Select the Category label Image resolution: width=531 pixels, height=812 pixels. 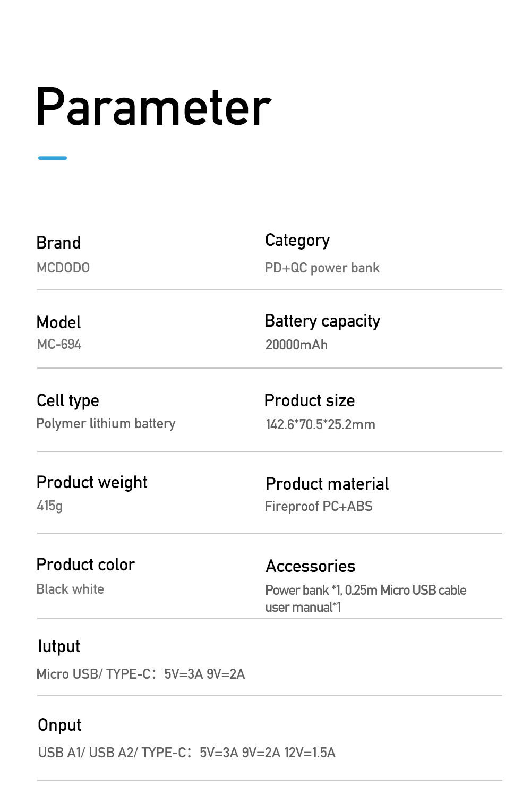click(297, 241)
